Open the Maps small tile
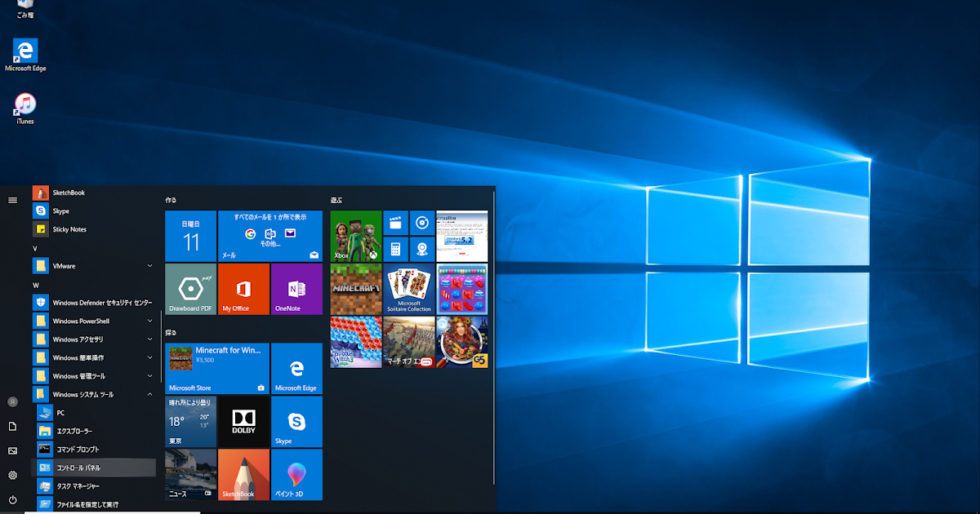This screenshot has height=514, width=980. pos(422,250)
